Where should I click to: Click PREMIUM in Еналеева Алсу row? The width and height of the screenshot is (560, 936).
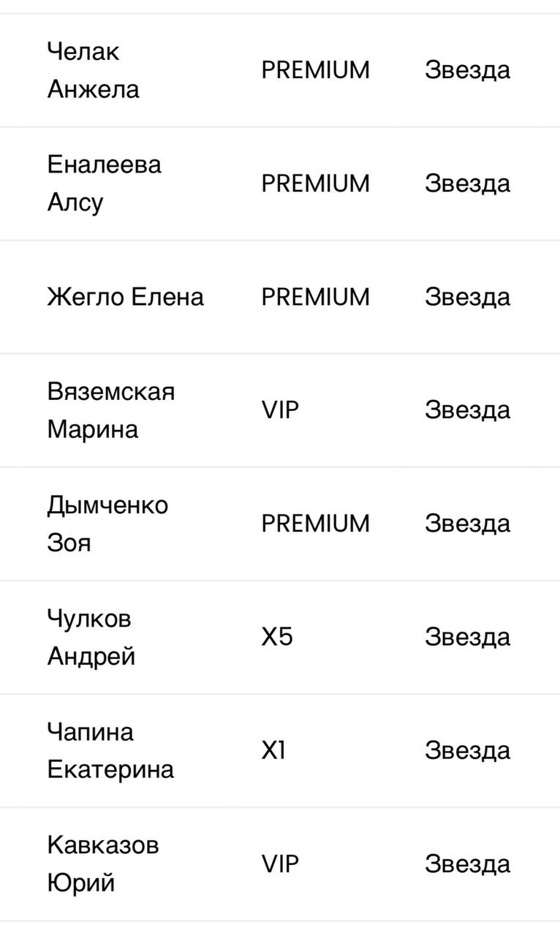pyautogui.click(x=316, y=183)
